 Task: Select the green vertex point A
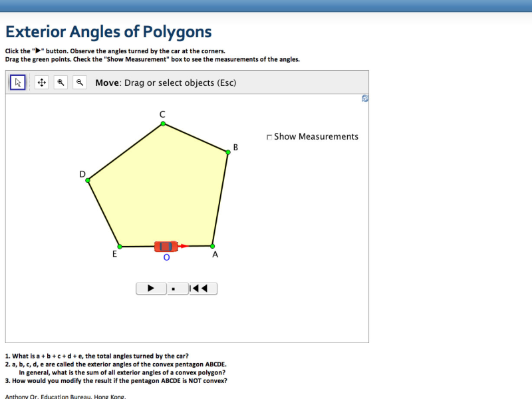pos(213,245)
